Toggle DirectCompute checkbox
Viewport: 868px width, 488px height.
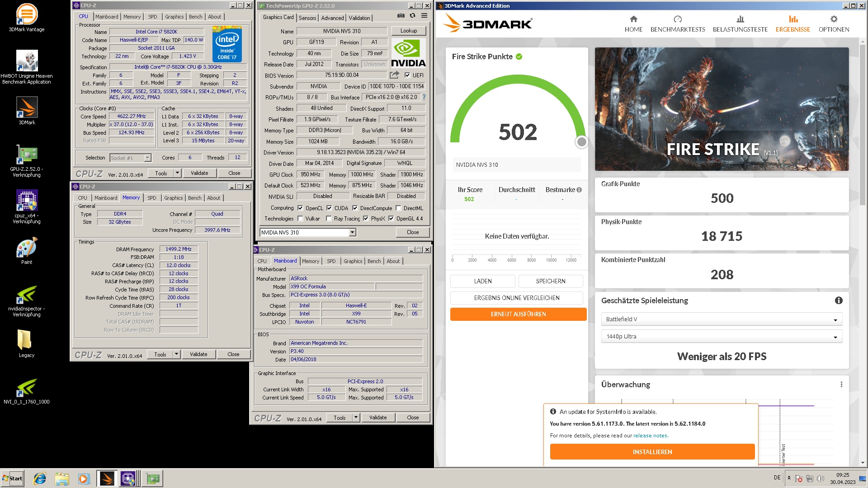click(x=355, y=208)
